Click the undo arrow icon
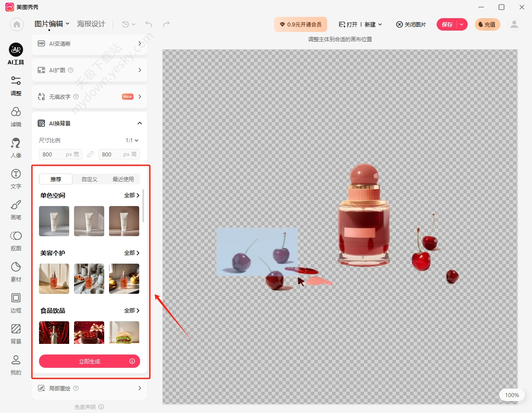 [149, 24]
